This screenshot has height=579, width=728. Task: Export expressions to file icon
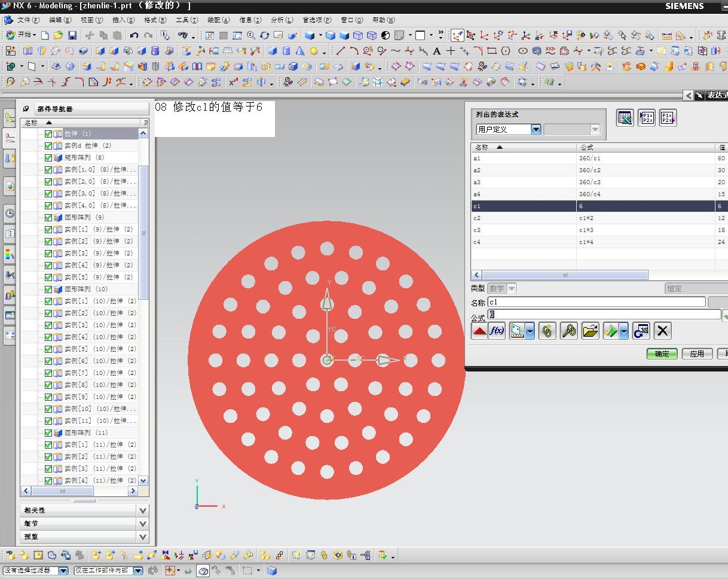coord(668,118)
